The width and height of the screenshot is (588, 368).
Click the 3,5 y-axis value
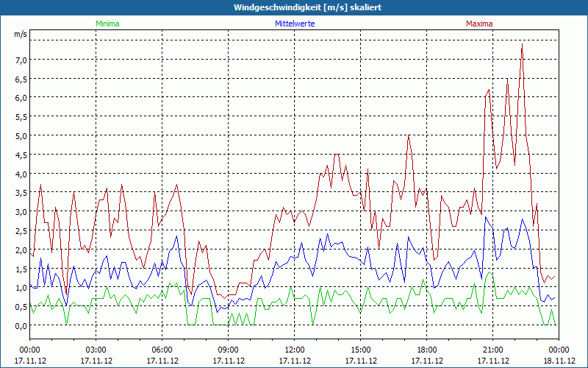21,193
